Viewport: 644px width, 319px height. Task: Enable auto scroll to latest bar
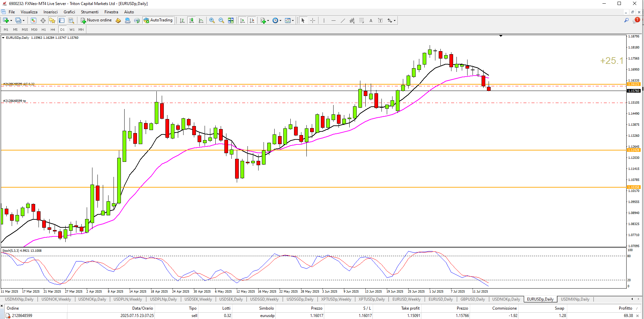tap(242, 20)
